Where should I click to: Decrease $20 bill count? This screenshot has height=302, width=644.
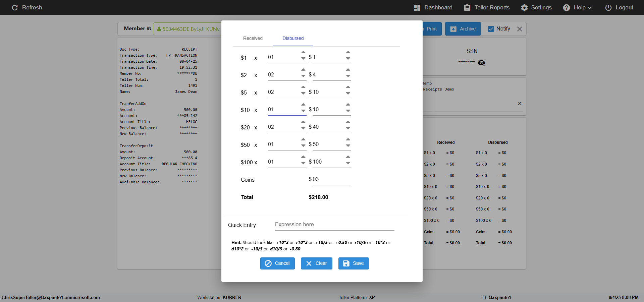tap(303, 128)
